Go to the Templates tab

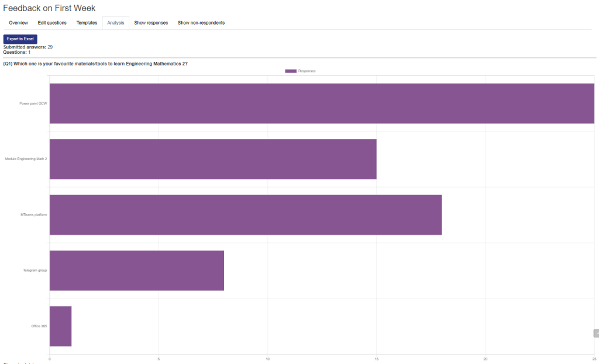87,23
